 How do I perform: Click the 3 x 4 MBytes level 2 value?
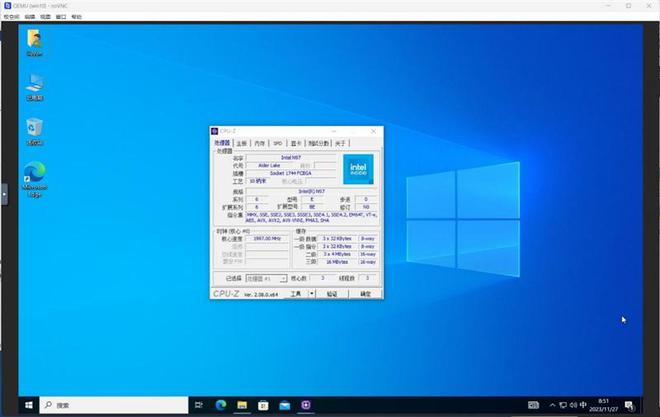click(x=337, y=254)
